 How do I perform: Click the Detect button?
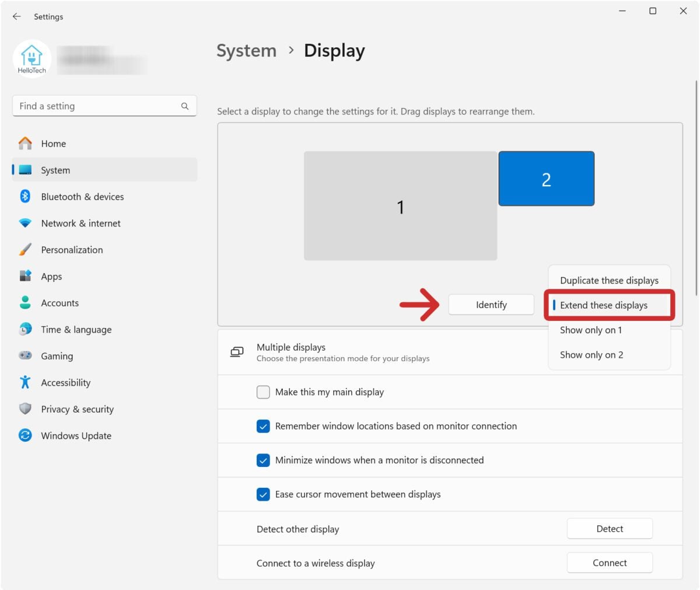pos(610,529)
